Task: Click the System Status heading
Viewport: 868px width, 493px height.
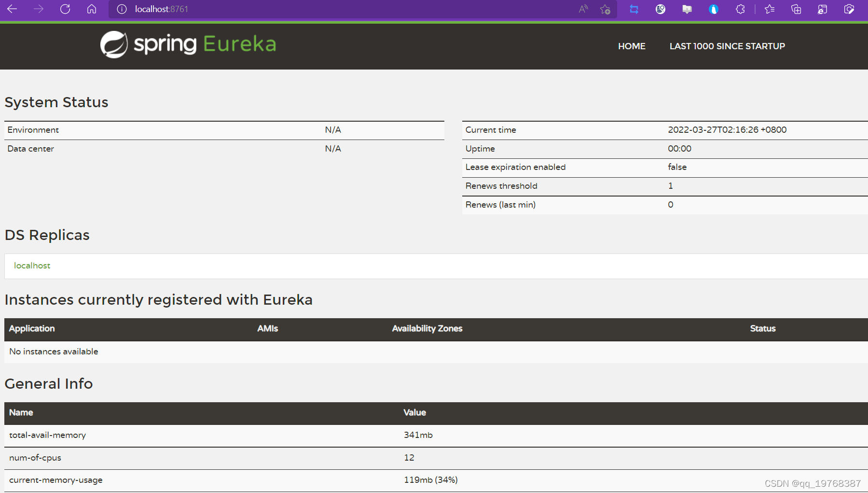Action: click(x=56, y=102)
